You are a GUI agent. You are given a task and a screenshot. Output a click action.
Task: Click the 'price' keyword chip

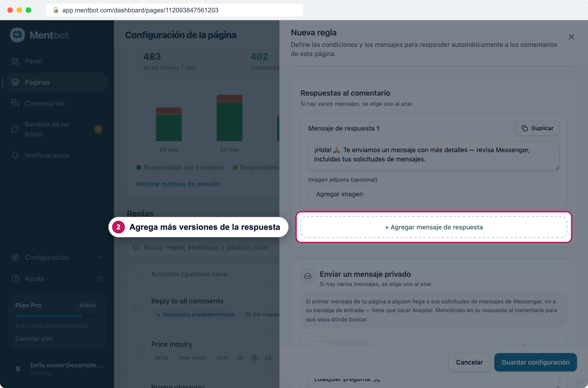pyautogui.click(x=162, y=358)
